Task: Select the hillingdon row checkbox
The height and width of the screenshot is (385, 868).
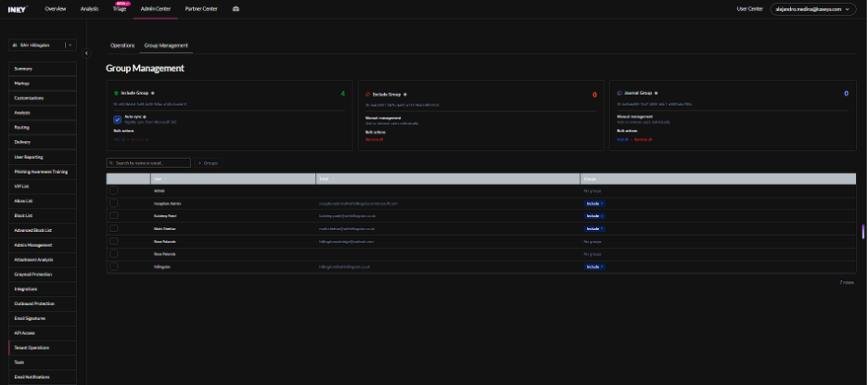Action: 113,266
